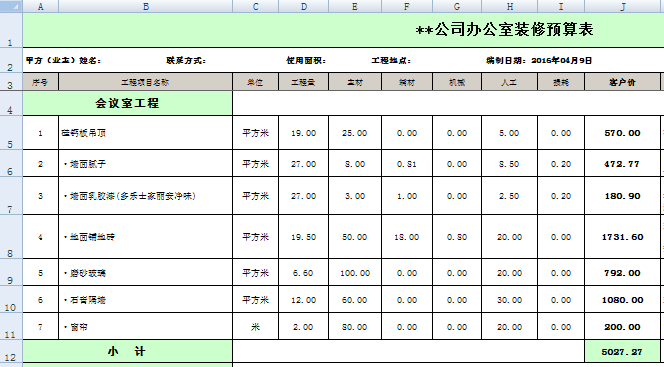Viewport: 664px width, 367px height.
Task: Click the 工程量 header cell
Action: coord(304,82)
